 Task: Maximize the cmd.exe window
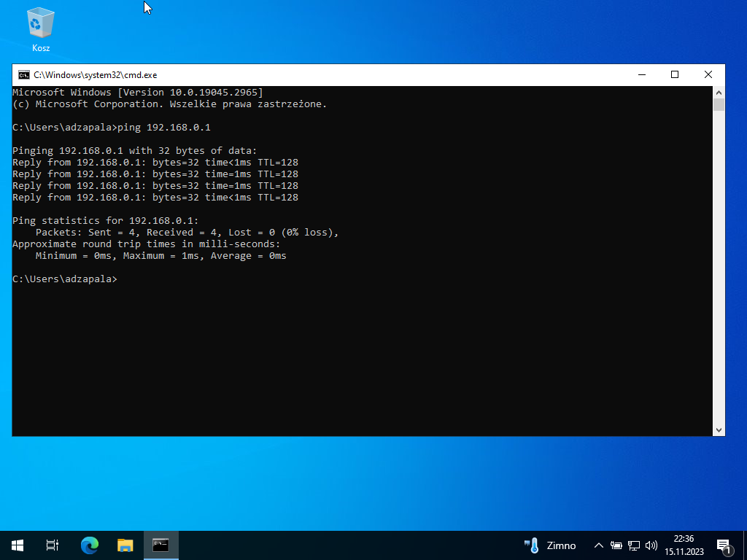point(675,75)
